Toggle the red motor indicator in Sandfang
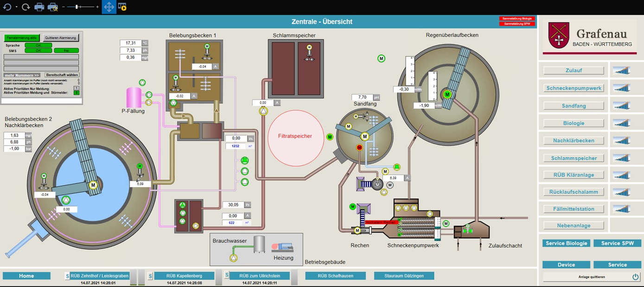This screenshot has width=644, height=287. click(x=359, y=147)
